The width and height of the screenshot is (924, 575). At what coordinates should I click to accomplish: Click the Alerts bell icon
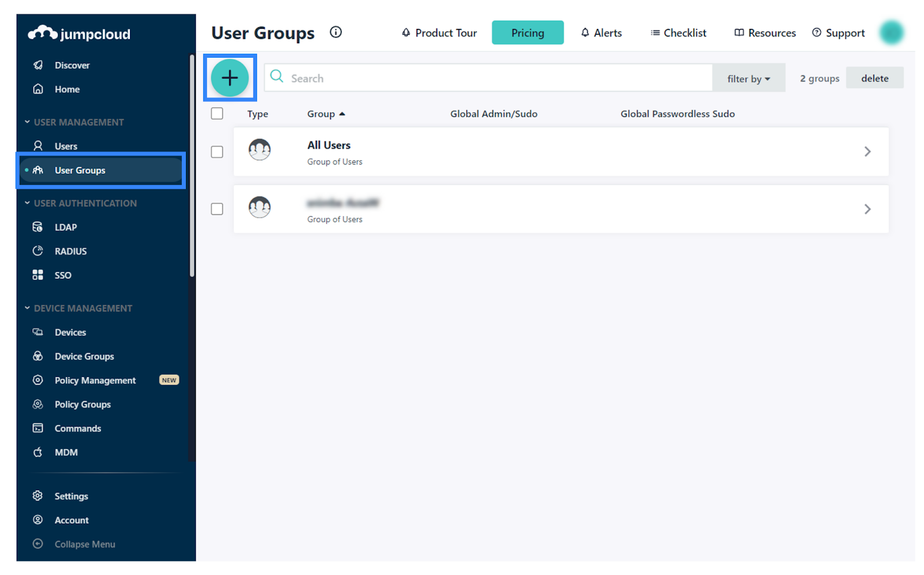click(585, 32)
